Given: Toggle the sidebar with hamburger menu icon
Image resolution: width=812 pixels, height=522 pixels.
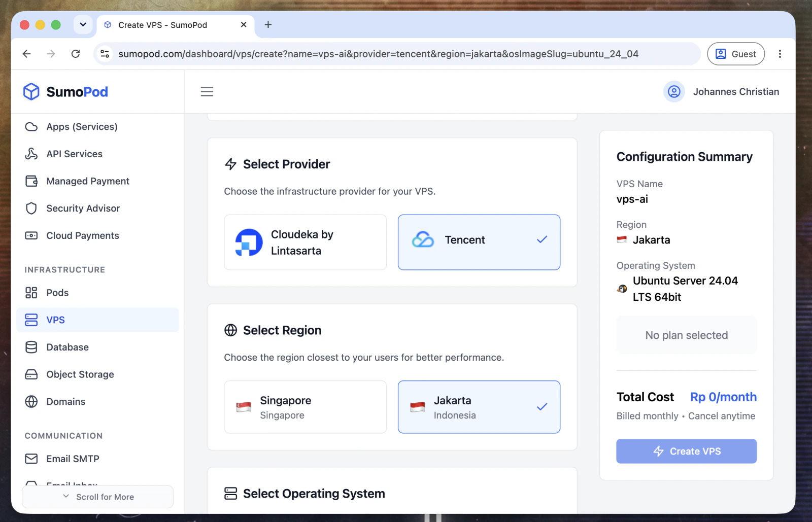Looking at the screenshot, I should [207, 92].
